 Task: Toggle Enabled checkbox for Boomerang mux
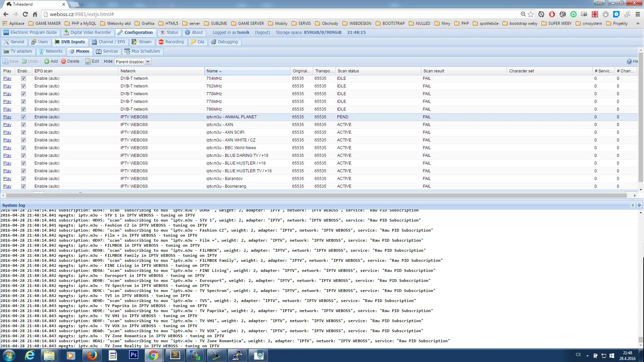[23, 186]
